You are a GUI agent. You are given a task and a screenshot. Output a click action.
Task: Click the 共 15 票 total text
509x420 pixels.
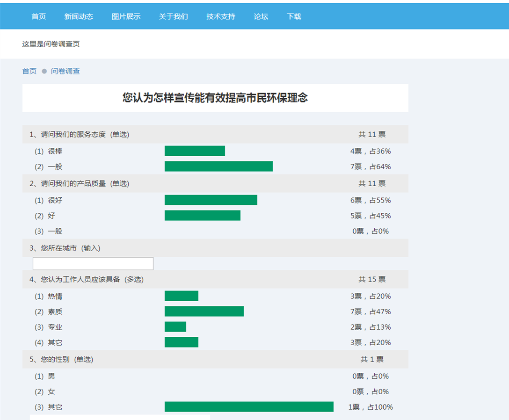click(372, 280)
